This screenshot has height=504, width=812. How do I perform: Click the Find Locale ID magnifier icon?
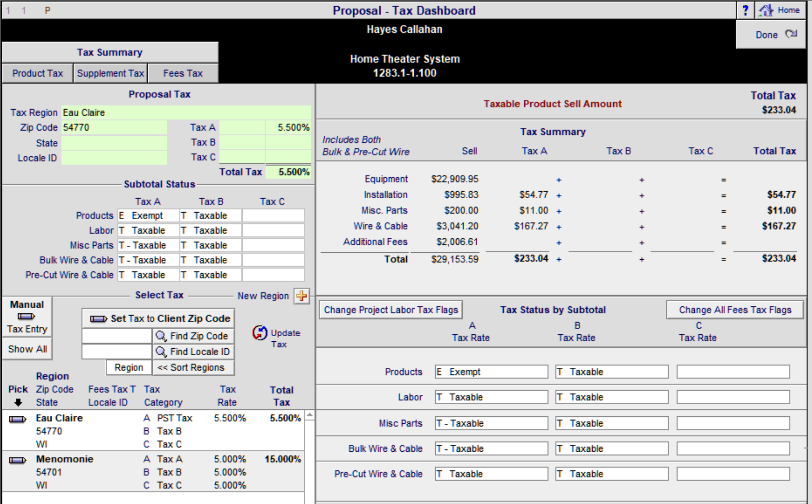click(x=161, y=352)
